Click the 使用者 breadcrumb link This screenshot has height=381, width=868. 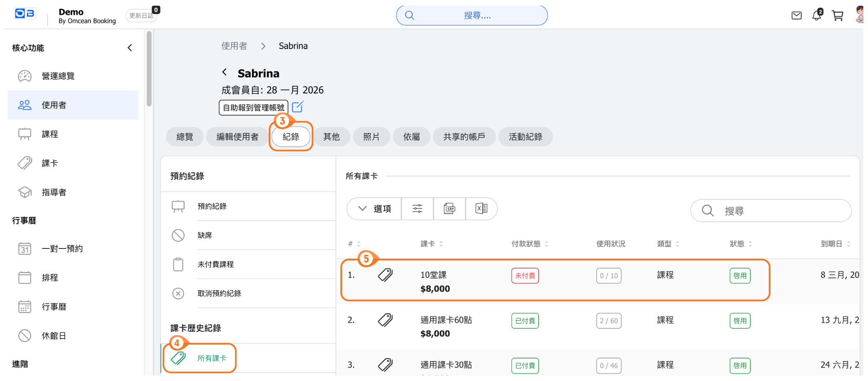point(234,46)
